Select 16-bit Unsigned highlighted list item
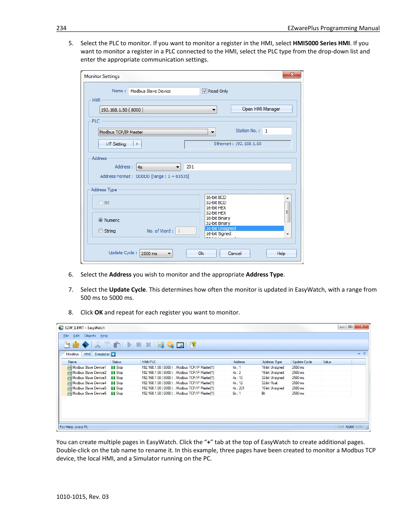Image resolution: width=411 pixels, height=532 pixels. click(244, 228)
